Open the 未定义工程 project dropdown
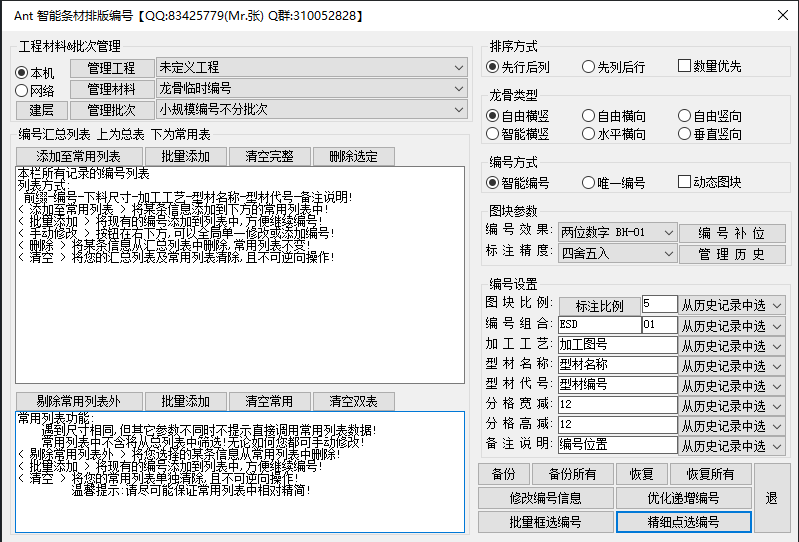 click(x=311, y=68)
